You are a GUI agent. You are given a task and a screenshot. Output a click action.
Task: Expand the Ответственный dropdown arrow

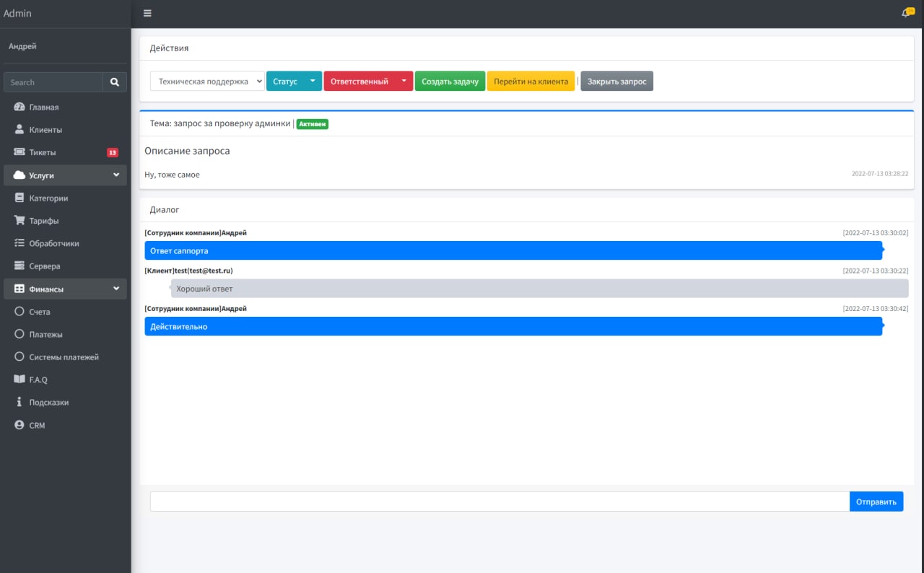click(x=404, y=81)
